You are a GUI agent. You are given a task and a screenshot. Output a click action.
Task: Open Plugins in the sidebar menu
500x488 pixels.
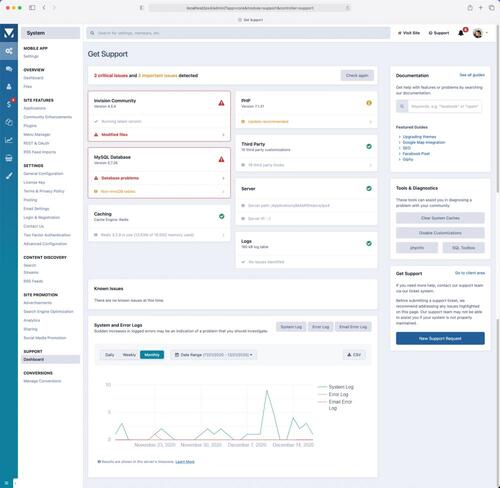[30, 126]
